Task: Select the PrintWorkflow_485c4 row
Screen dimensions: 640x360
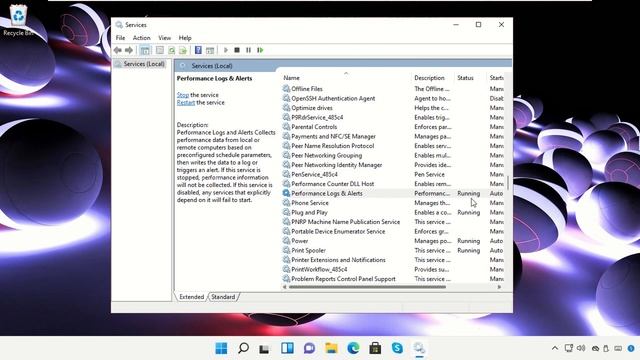Action: point(392,269)
